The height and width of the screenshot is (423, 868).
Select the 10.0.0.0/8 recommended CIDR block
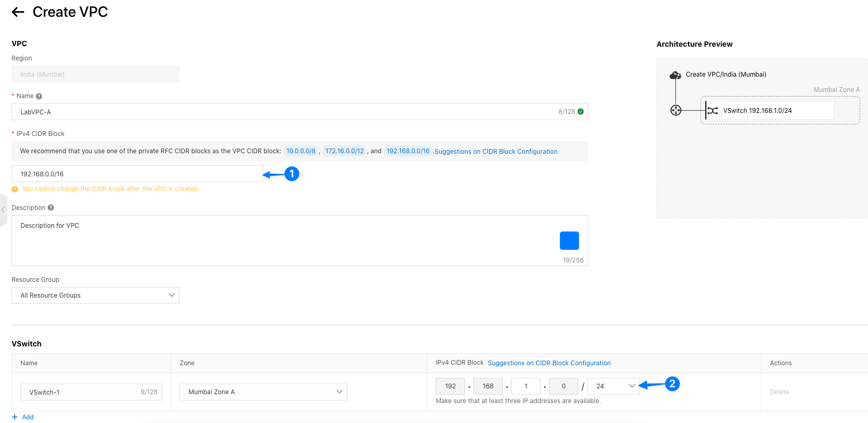301,151
